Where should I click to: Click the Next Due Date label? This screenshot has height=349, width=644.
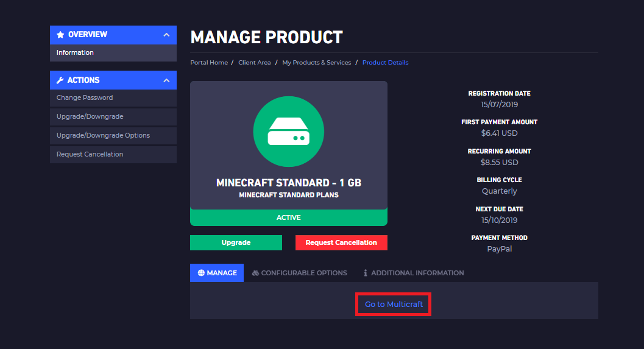tap(500, 209)
